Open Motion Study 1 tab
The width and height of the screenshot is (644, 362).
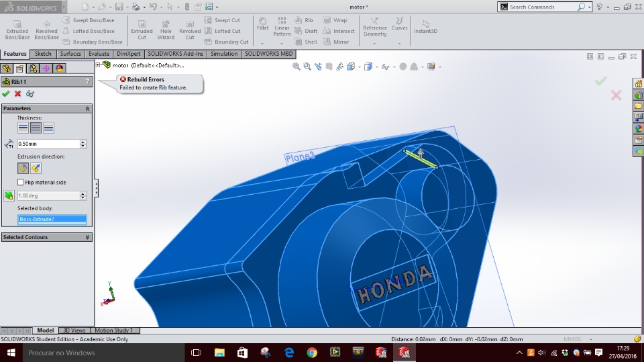click(x=114, y=330)
